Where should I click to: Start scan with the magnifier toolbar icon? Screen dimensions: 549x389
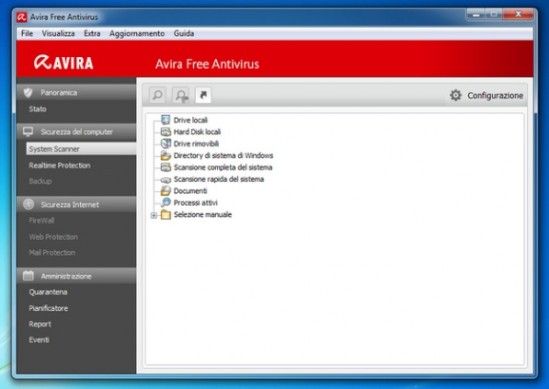click(x=157, y=95)
